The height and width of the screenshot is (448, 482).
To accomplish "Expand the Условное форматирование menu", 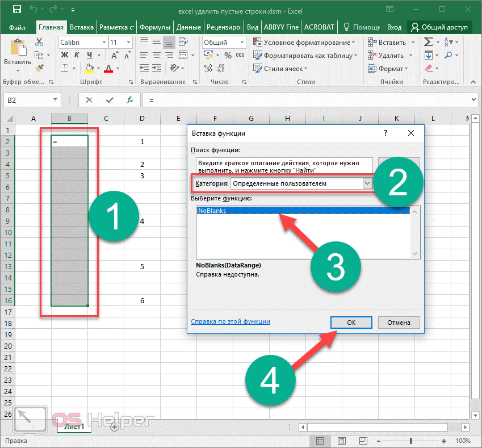I will (x=305, y=43).
